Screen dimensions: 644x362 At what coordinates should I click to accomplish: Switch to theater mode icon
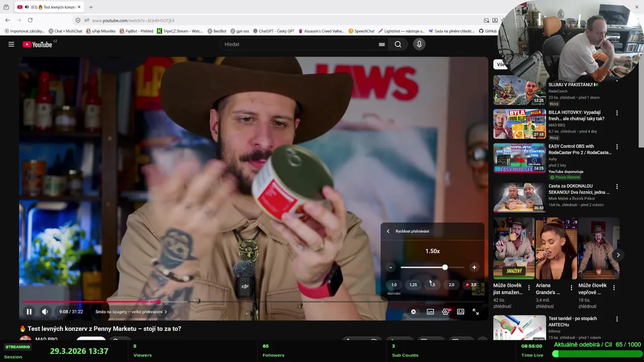(x=460, y=312)
